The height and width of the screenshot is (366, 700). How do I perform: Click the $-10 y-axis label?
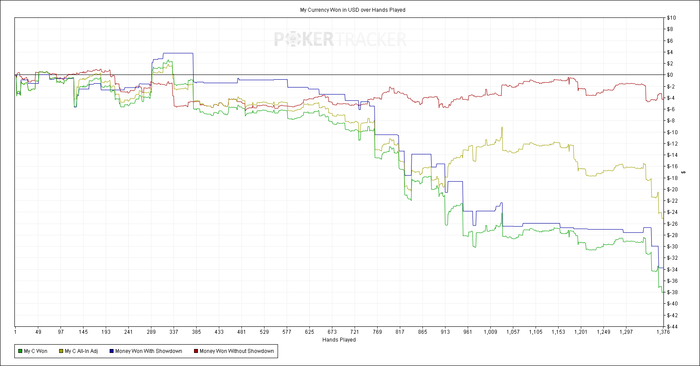(x=672, y=132)
